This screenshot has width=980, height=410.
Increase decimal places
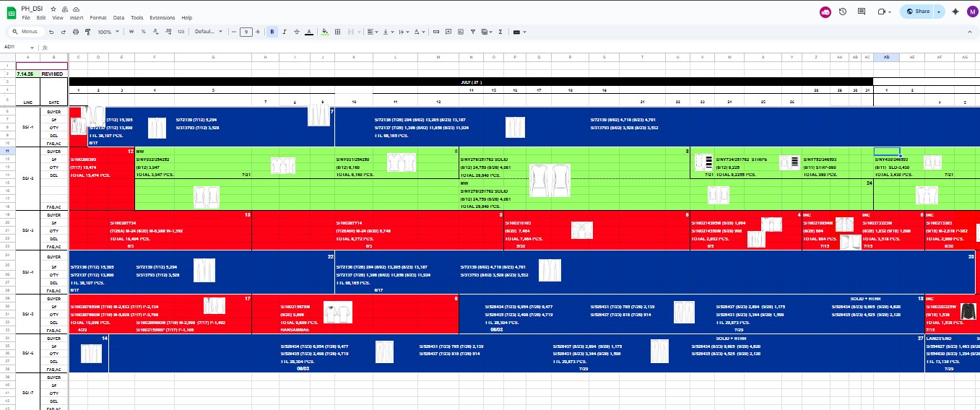tap(168, 32)
